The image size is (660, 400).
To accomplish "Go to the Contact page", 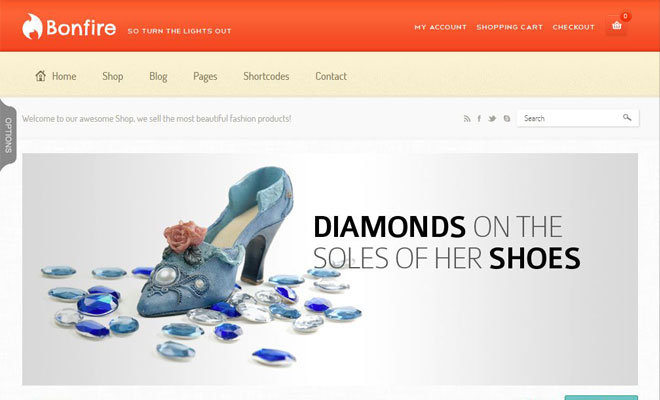I will click(331, 76).
